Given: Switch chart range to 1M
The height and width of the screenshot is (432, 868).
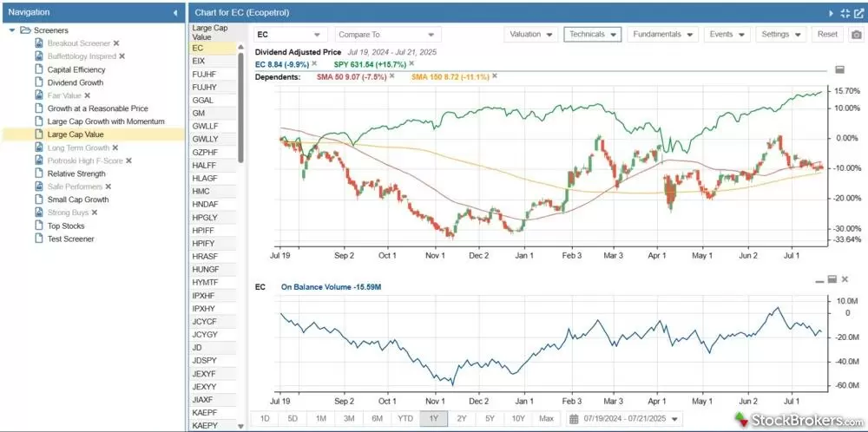Looking at the screenshot, I should tap(321, 419).
